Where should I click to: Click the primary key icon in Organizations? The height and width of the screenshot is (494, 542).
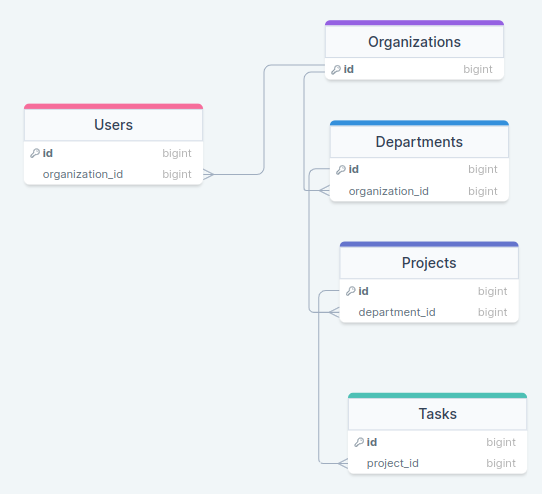pyautogui.click(x=336, y=69)
